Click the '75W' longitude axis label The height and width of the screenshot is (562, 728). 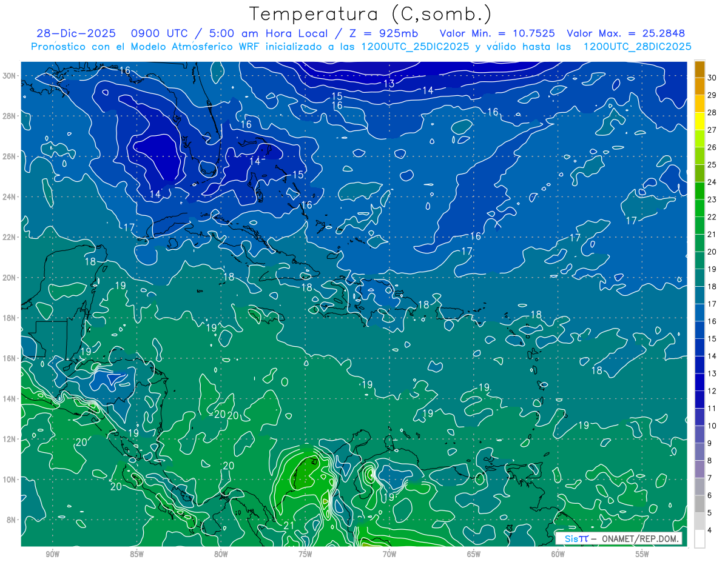tap(305, 554)
